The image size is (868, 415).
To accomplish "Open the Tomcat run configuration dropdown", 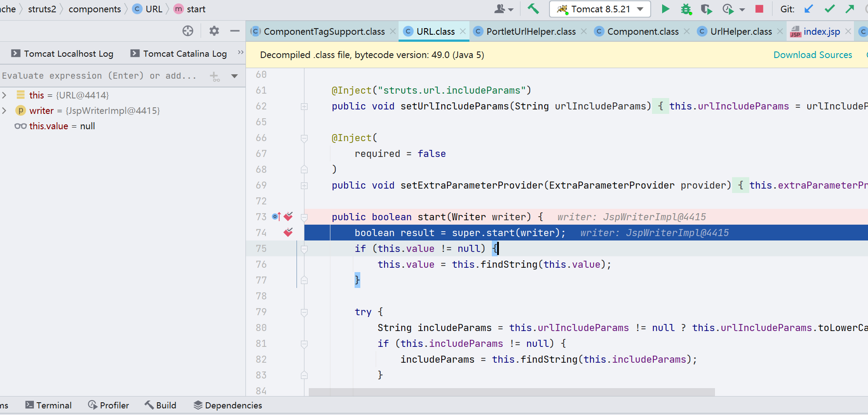I will pyautogui.click(x=640, y=9).
